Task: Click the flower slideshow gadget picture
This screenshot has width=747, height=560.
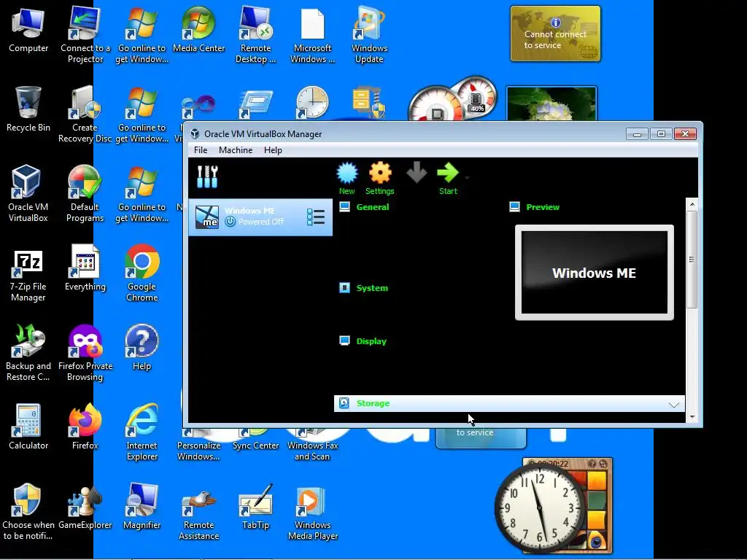Action: coord(551,104)
